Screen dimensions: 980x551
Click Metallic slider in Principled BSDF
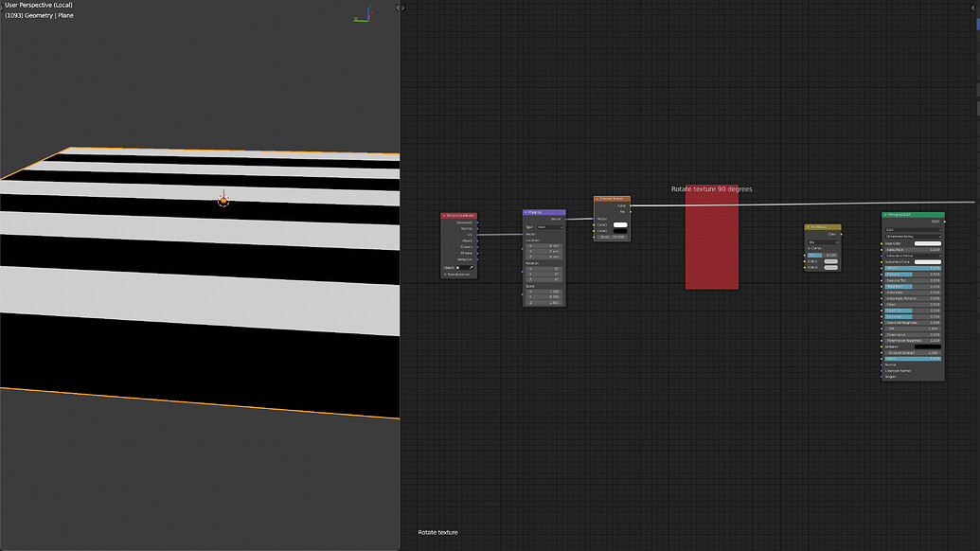(x=913, y=268)
